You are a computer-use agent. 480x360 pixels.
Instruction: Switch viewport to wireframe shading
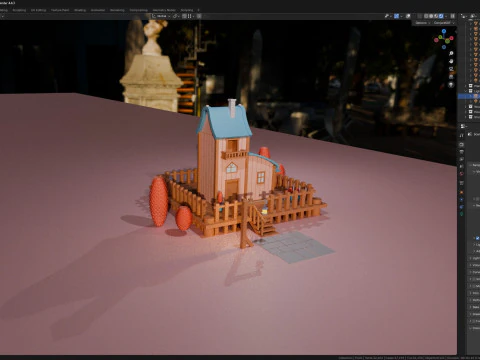[x=426, y=16]
